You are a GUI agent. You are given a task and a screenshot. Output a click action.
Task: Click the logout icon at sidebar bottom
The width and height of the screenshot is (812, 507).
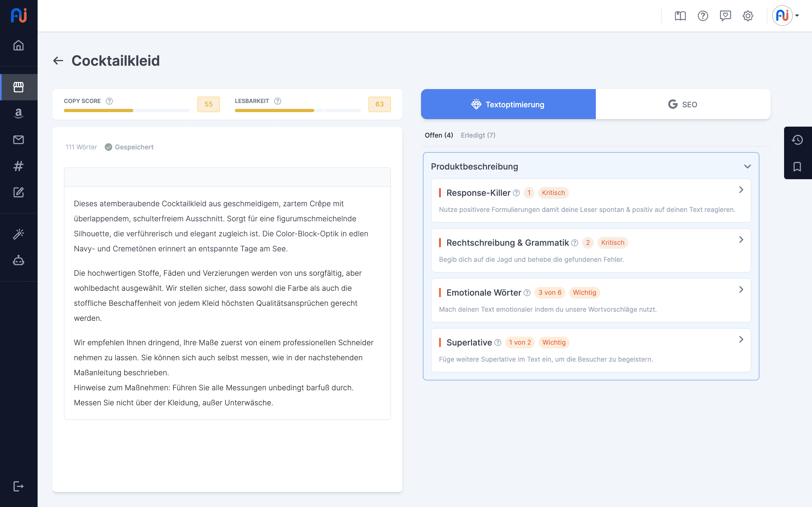click(19, 486)
